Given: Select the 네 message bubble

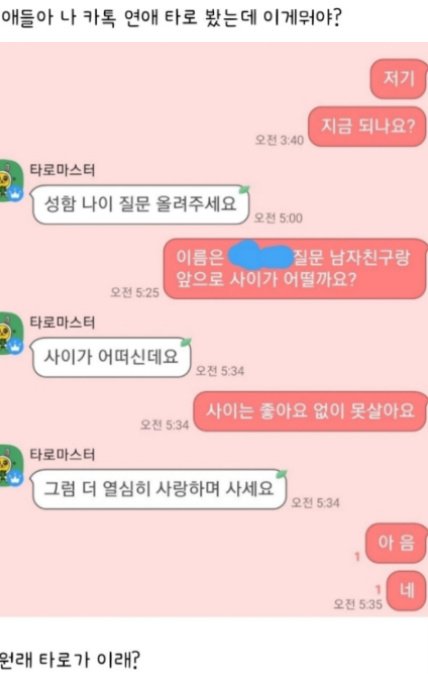Looking at the screenshot, I should pos(406,590).
